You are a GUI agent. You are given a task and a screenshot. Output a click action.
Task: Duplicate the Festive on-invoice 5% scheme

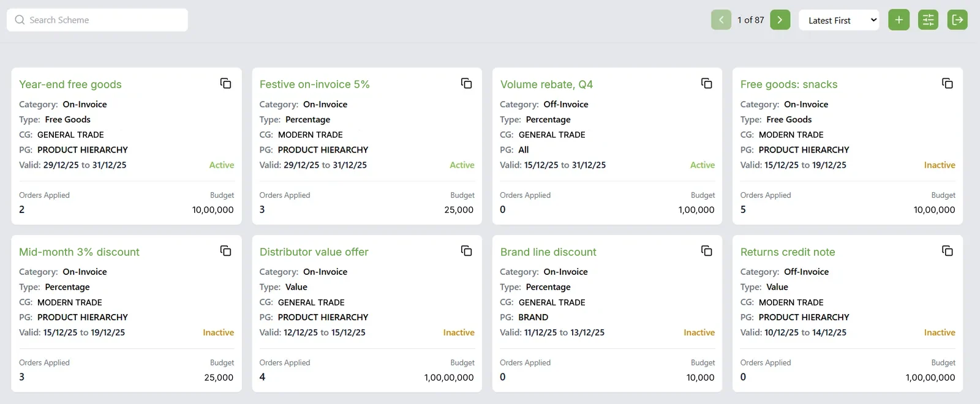tap(466, 83)
